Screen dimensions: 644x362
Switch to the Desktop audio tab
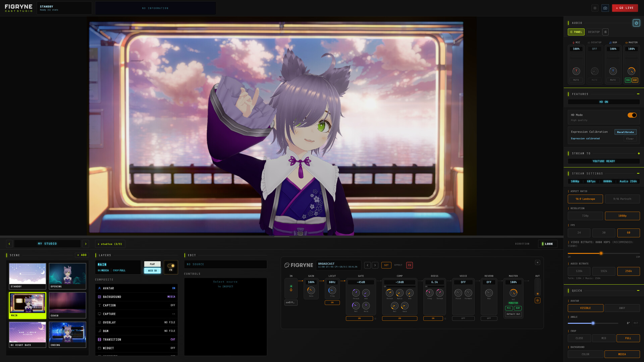(594, 32)
